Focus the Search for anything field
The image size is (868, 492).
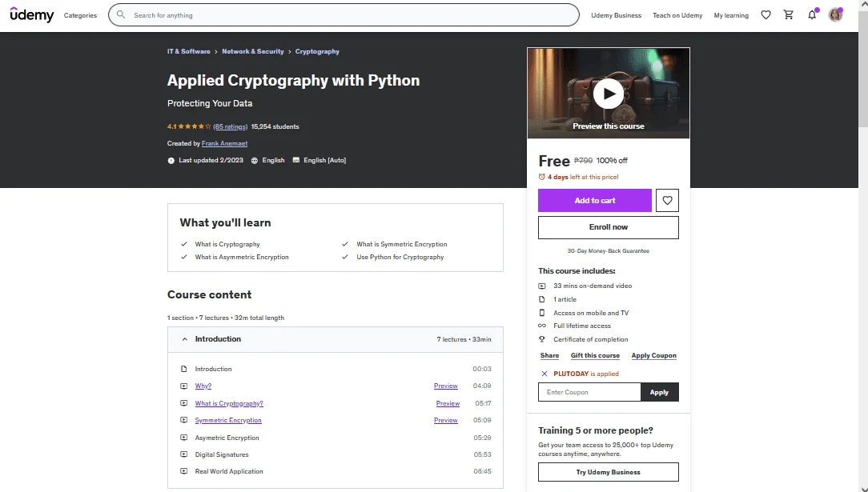point(344,15)
